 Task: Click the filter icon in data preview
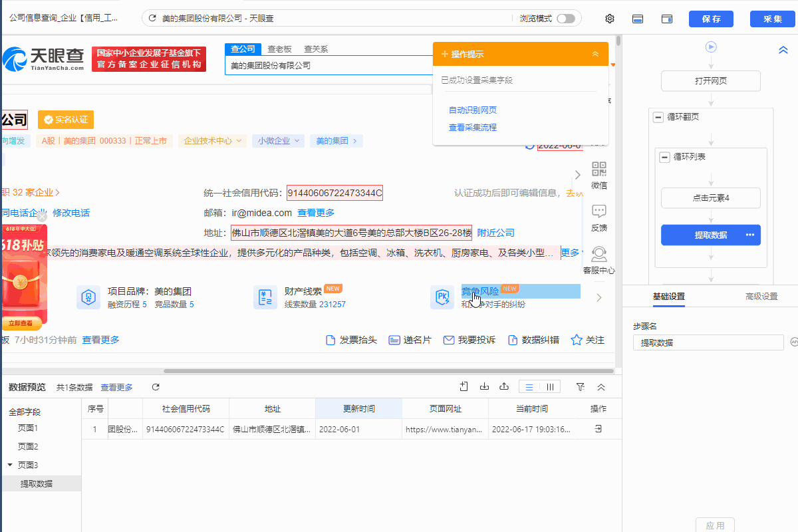click(x=581, y=387)
